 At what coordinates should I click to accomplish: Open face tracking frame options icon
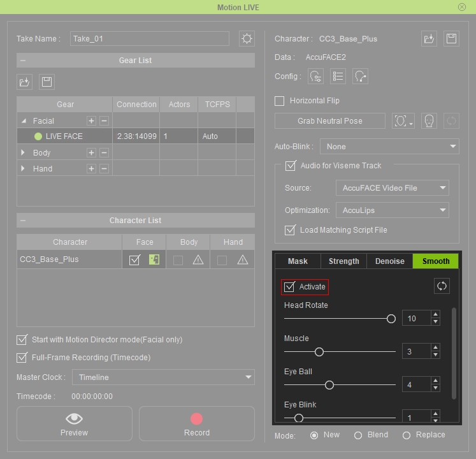click(x=403, y=121)
